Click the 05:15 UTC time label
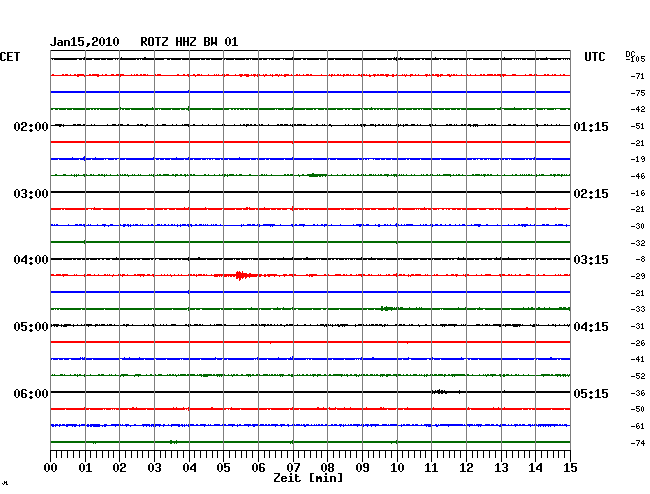650x494 pixels. point(591,393)
